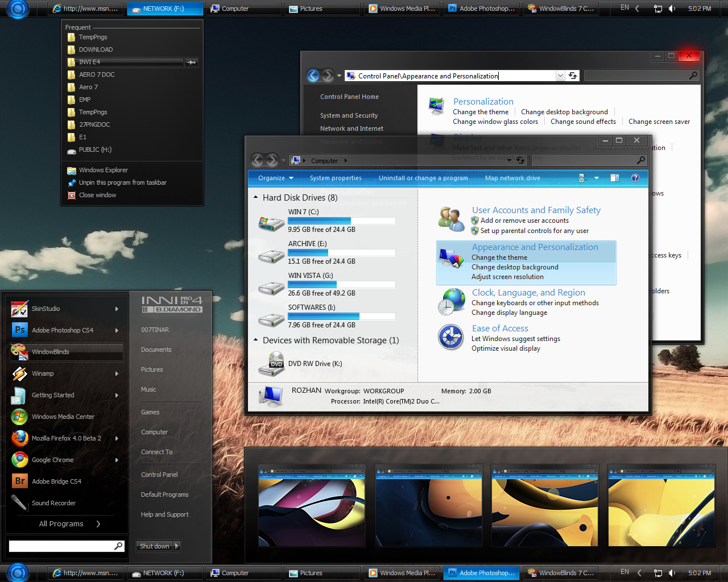Screen dimensions: 728x582
Task: Click the DVD RW Drive (K:) icon
Action: click(271, 364)
